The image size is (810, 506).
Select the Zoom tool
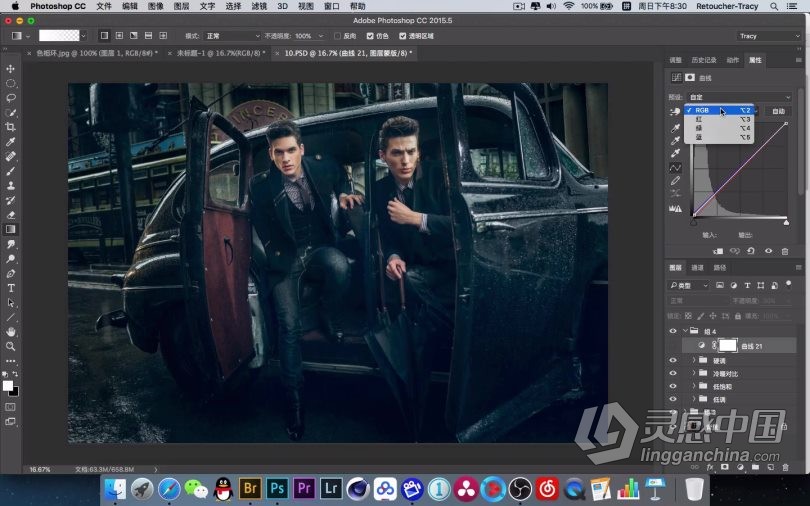[10, 346]
